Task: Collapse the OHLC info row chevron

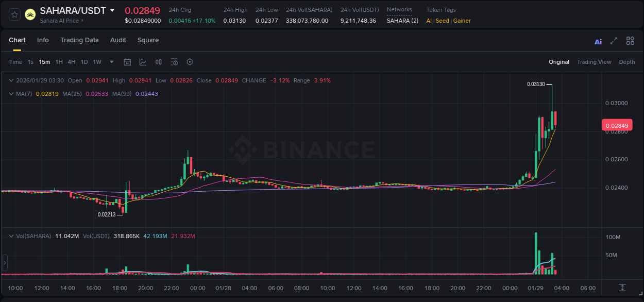Action: pos(11,80)
